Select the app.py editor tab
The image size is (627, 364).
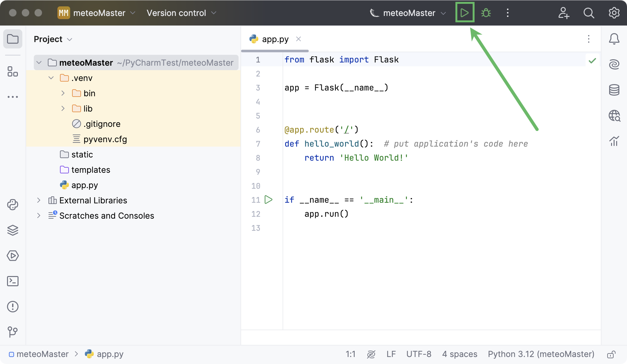pos(275,39)
